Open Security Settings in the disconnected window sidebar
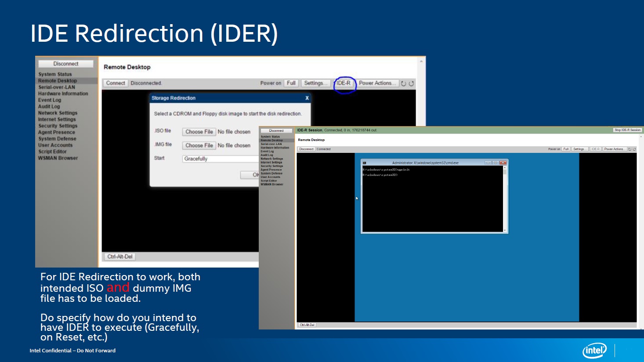 [x=58, y=126]
